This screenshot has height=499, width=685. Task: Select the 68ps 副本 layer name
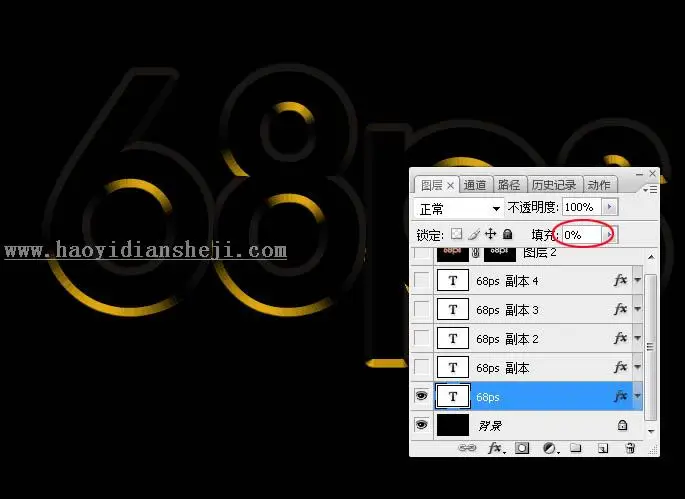pos(502,368)
